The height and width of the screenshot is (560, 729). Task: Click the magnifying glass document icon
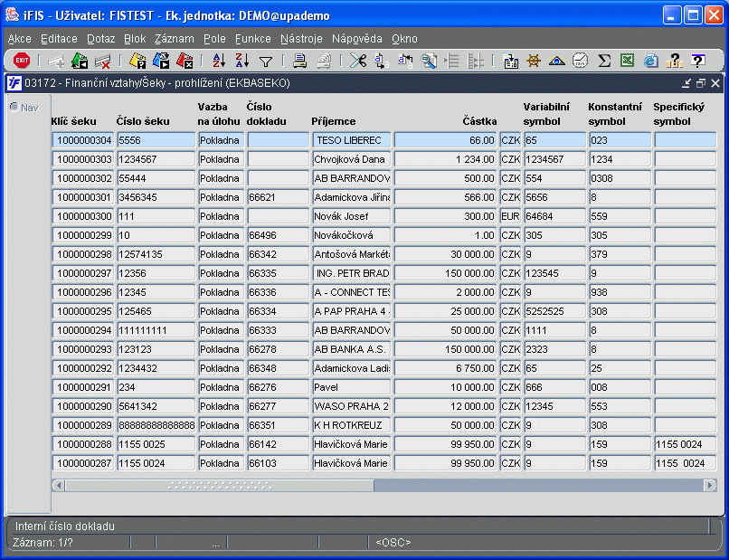[x=428, y=61]
